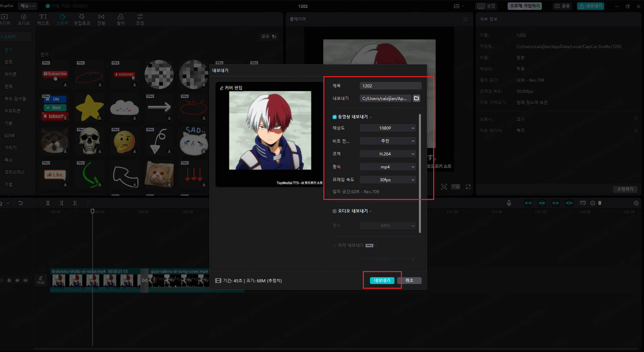Click the timeline zoom slider handle
Image resolution: width=644 pixels, height=352 pixels.
coord(600,203)
